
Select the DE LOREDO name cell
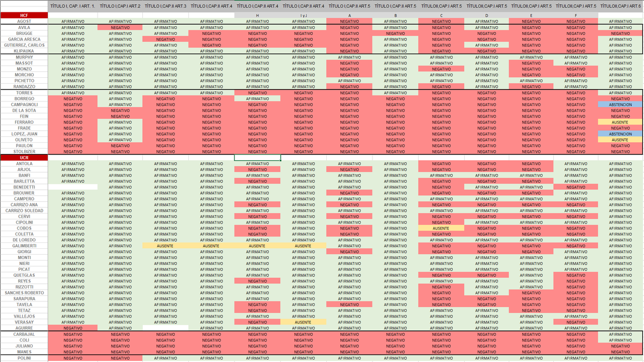coord(24,240)
